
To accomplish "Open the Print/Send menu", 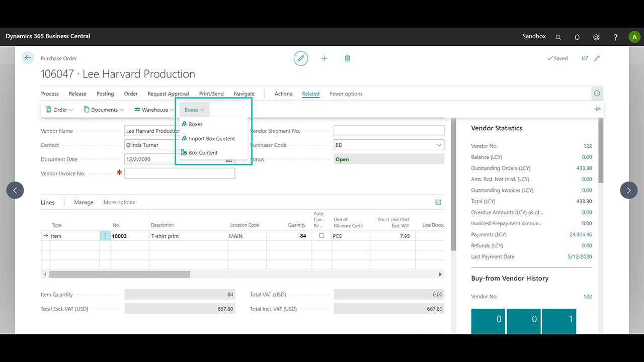I will [x=211, y=94].
